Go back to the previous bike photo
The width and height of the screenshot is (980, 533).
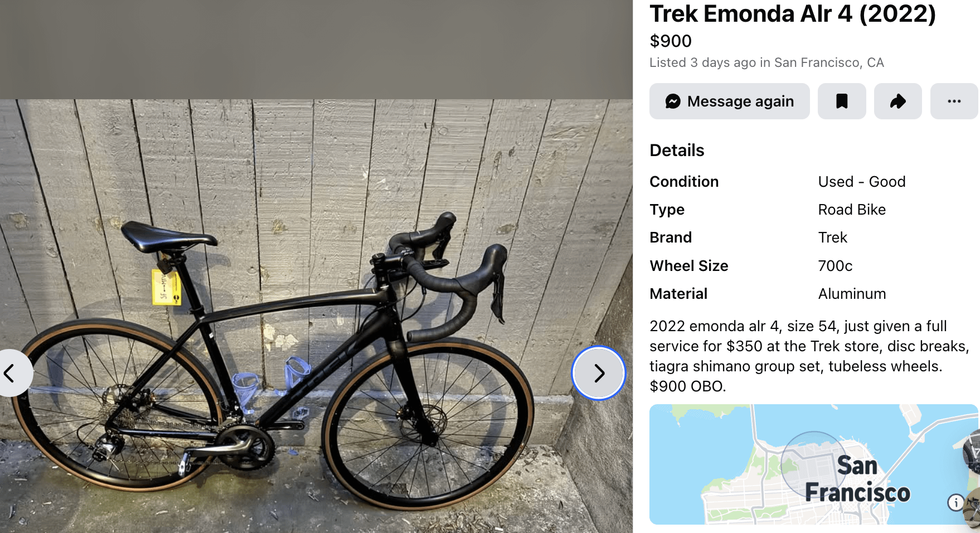[10, 373]
